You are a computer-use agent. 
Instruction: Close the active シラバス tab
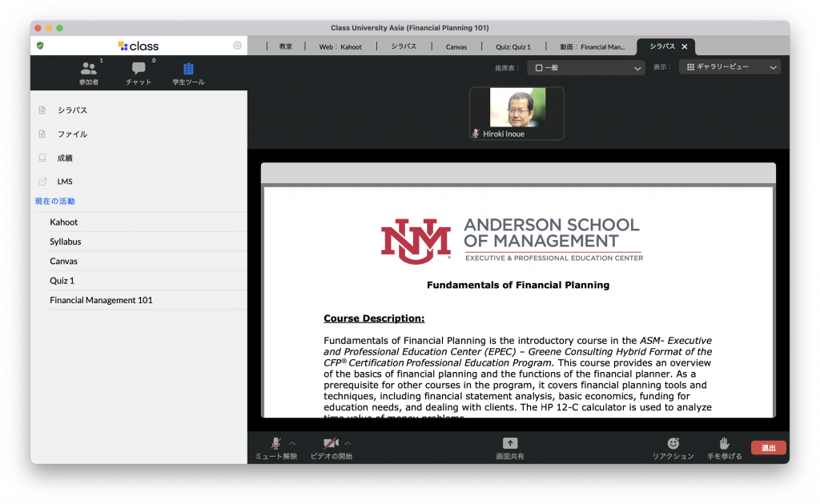pos(685,46)
